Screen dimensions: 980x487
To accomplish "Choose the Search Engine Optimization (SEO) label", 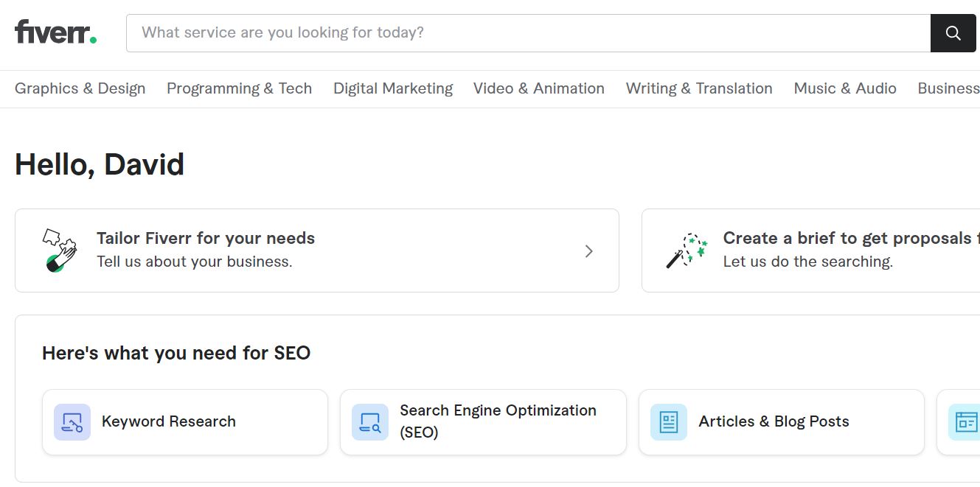I will 498,421.
